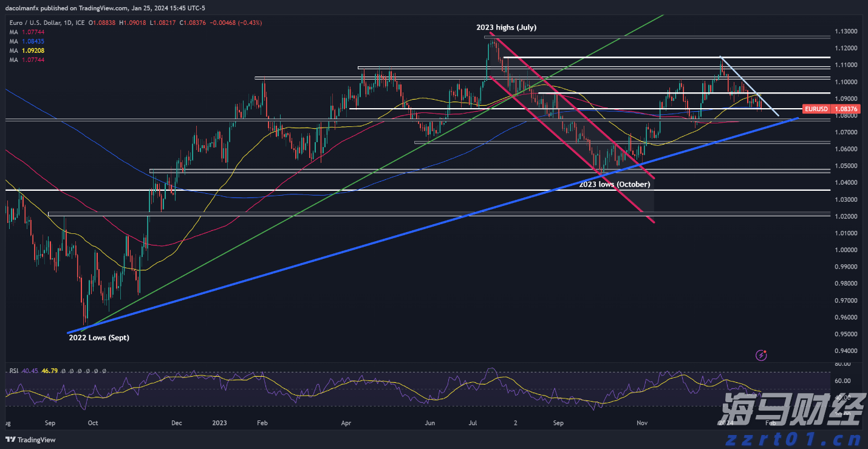Click the purple lightning bolt events icon

tap(760, 354)
